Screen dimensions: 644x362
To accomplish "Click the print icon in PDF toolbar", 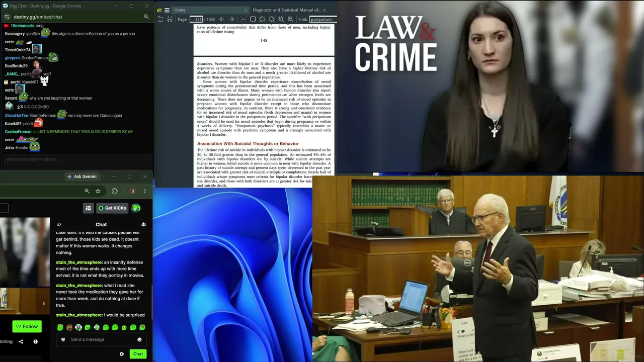I will pos(170,19).
